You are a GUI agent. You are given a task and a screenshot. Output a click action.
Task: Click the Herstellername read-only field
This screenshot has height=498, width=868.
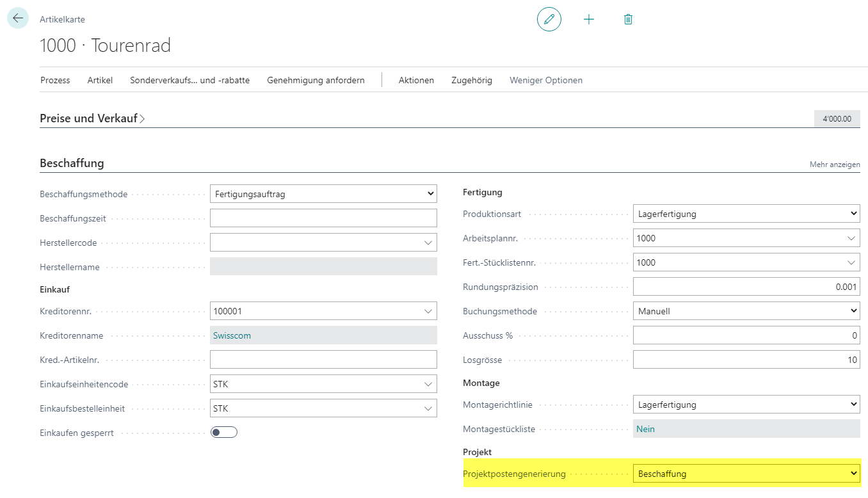pos(323,267)
